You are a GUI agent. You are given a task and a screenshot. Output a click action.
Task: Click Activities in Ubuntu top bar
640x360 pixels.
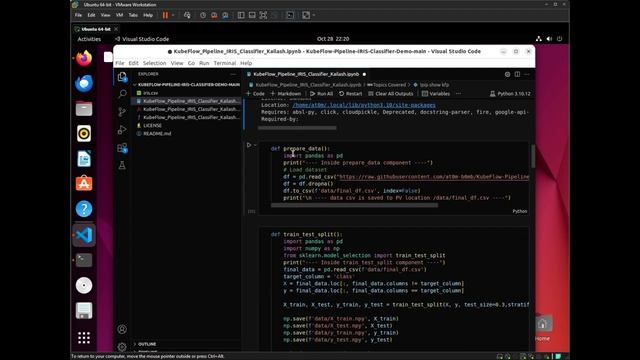[89, 39]
